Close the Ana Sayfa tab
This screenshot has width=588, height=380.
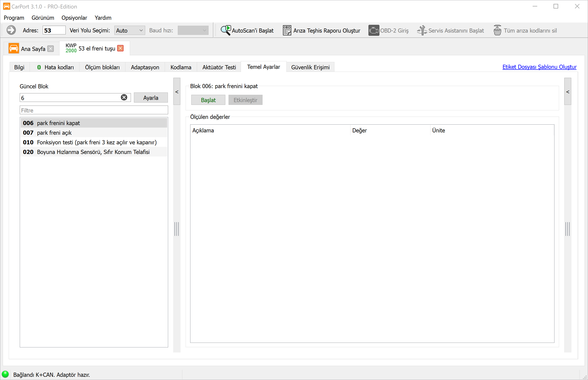(51, 49)
